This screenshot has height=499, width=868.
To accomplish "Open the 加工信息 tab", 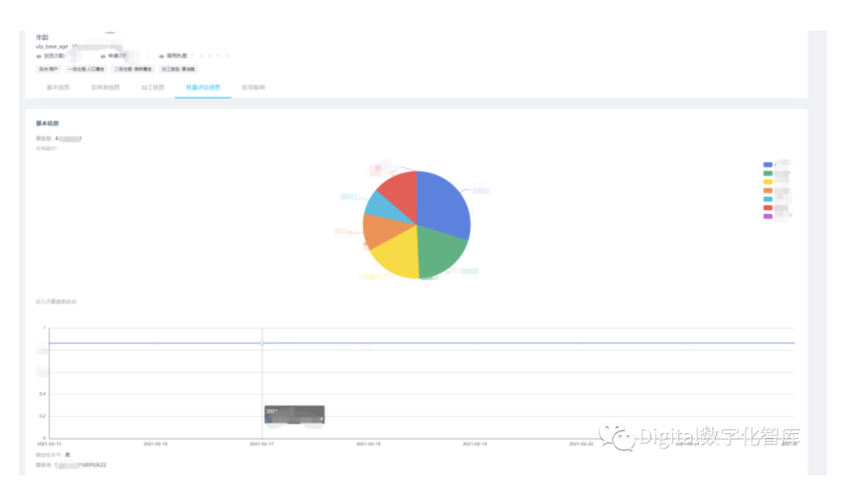I will tap(153, 88).
